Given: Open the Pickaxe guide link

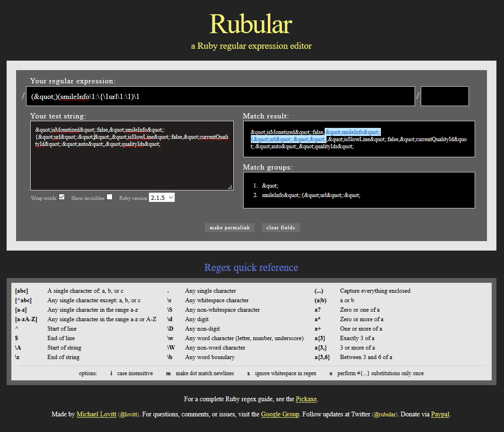Looking at the screenshot, I should pyautogui.click(x=306, y=399).
